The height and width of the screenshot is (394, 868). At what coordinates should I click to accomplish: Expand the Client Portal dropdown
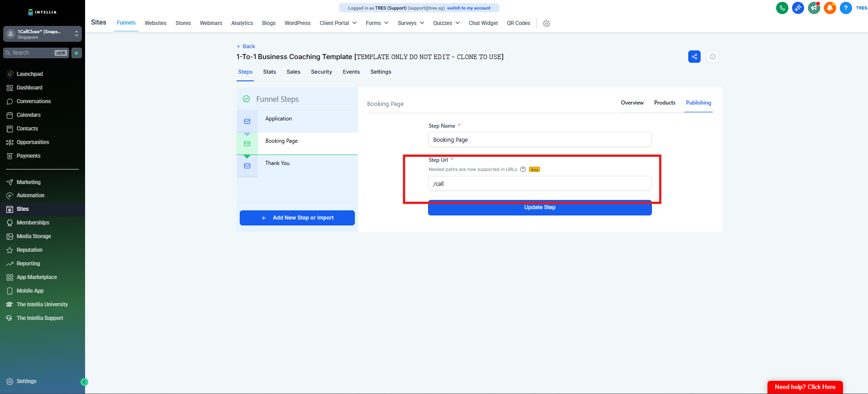click(338, 23)
